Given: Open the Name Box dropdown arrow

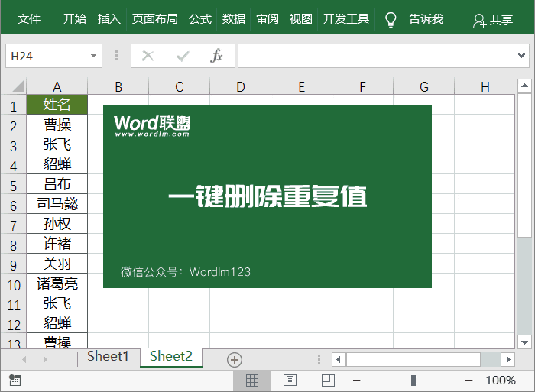Looking at the screenshot, I should point(94,56).
